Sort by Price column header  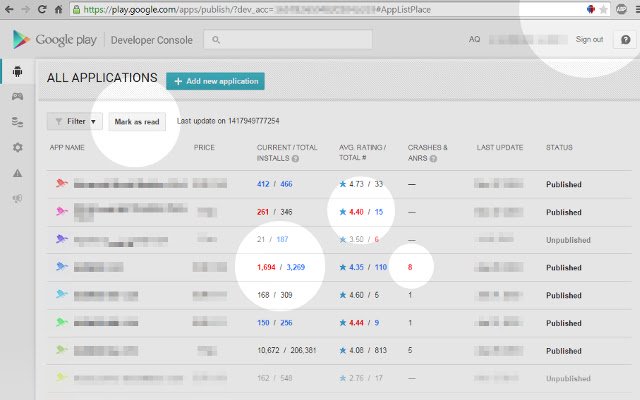coord(204,147)
